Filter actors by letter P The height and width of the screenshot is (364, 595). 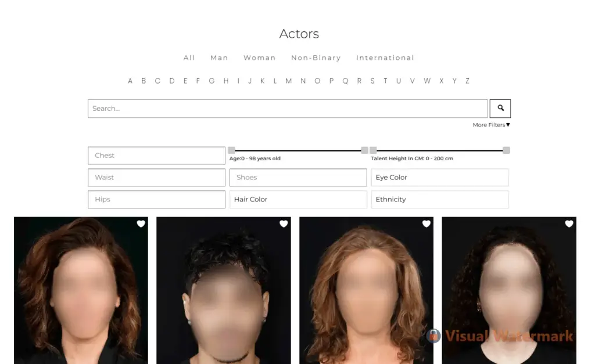tap(331, 81)
